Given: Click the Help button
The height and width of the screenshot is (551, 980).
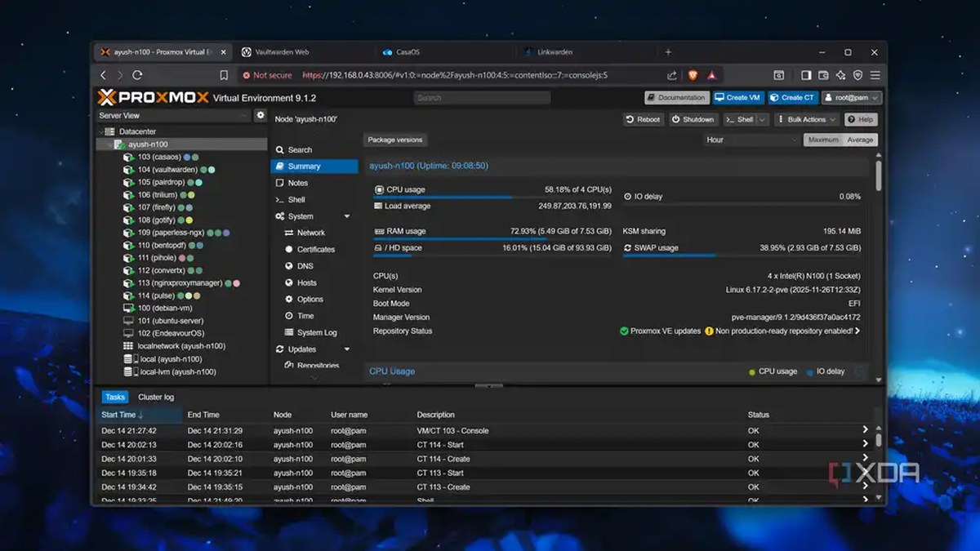Looking at the screenshot, I should click(x=861, y=119).
